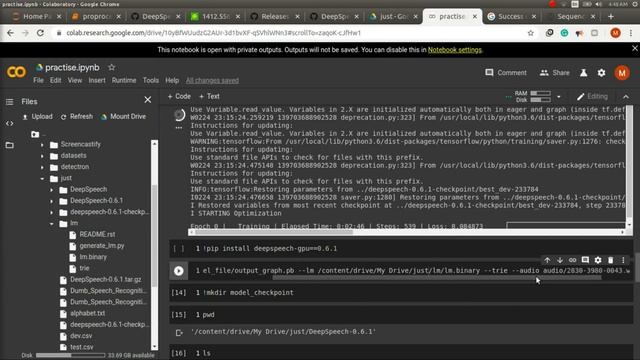640x360 pixels.
Task: Add a new Code cell
Action: (179, 96)
